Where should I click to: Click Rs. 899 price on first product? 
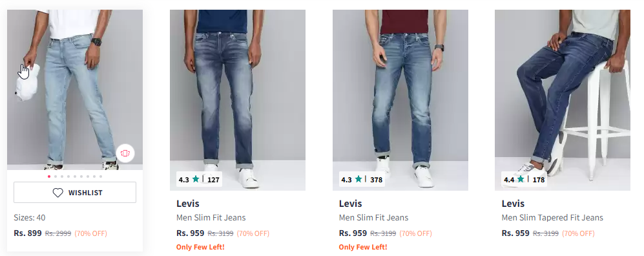(x=28, y=233)
